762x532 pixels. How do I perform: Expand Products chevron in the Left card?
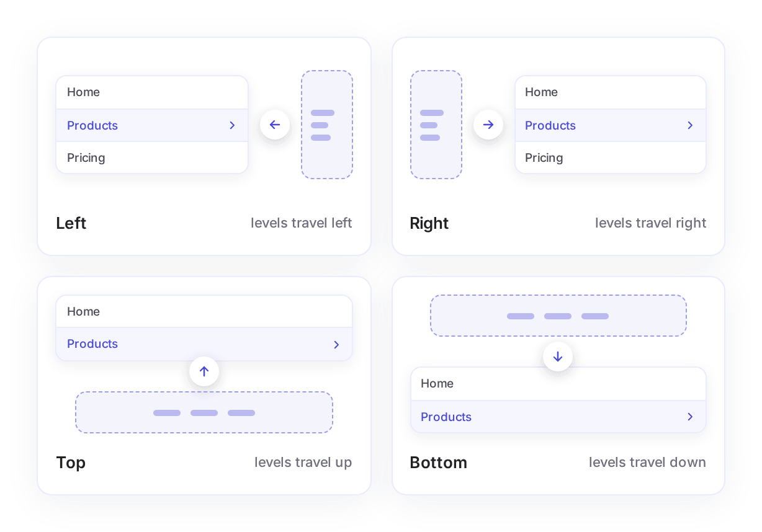pyautogui.click(x=232, y=125)
